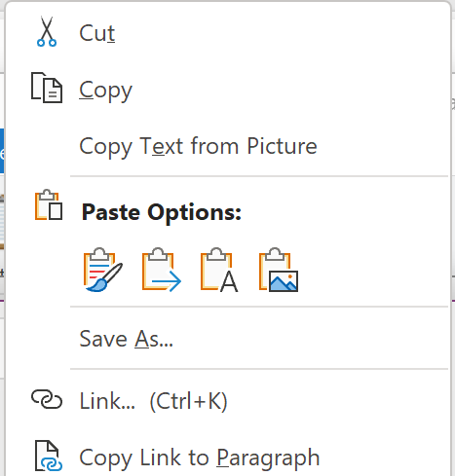
Task: Click the (Ctrl+K) shortcut hint text
Action: point(188,401)
